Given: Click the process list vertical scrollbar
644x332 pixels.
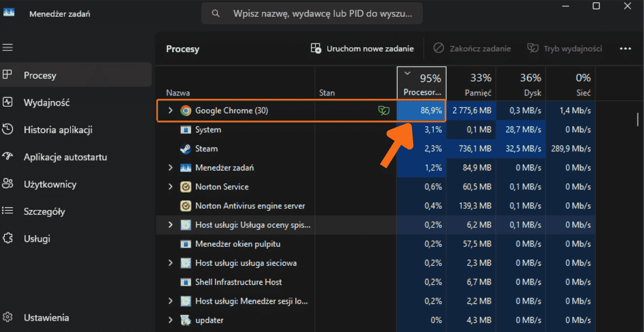Looking at the screenshot, I should [x=637, y=119].
